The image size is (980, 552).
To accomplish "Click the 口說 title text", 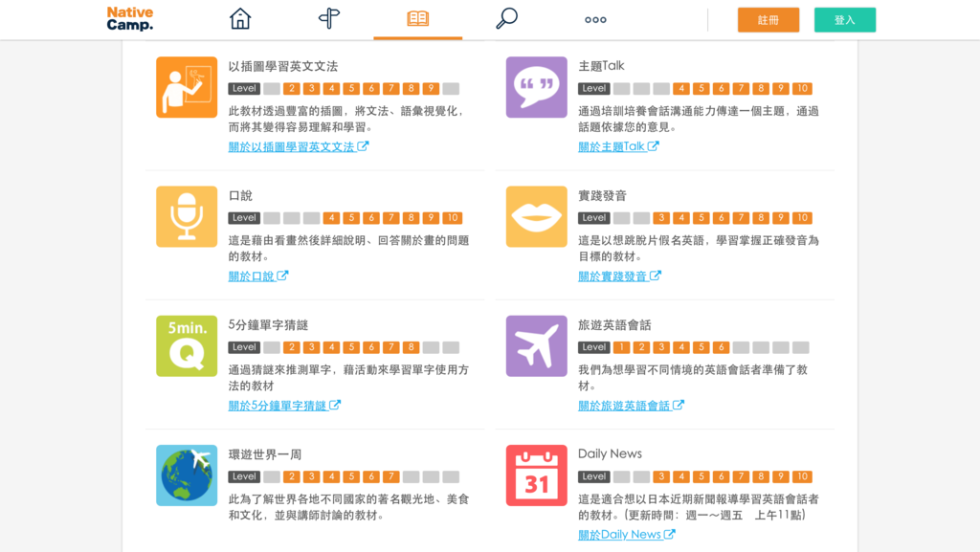I will point(240,195).
